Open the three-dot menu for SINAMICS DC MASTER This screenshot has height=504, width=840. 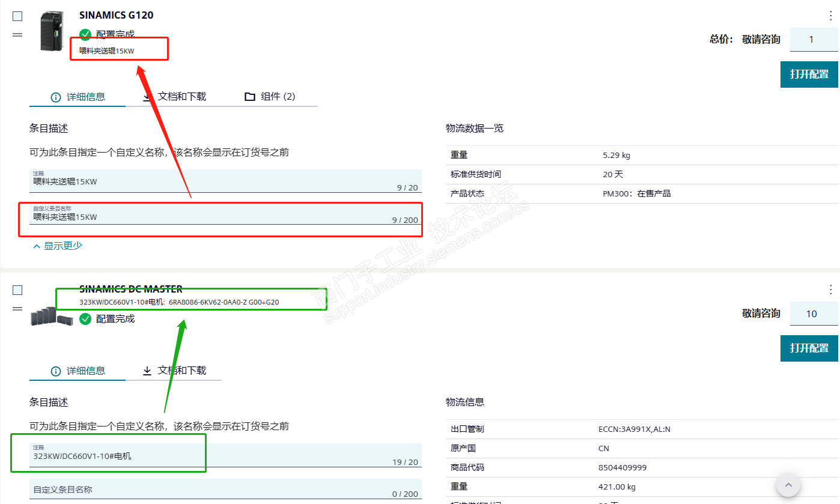(x=831, y=290)
